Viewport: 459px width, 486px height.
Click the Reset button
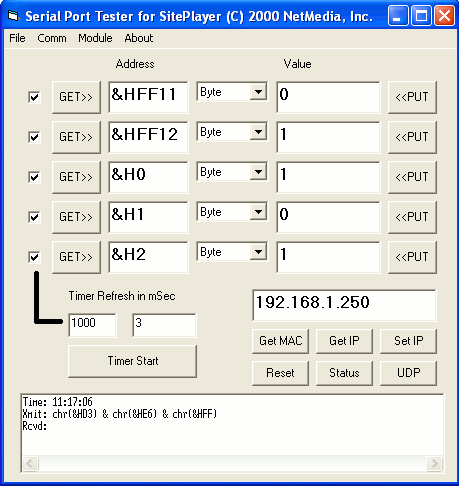click(x=280, y=373)
